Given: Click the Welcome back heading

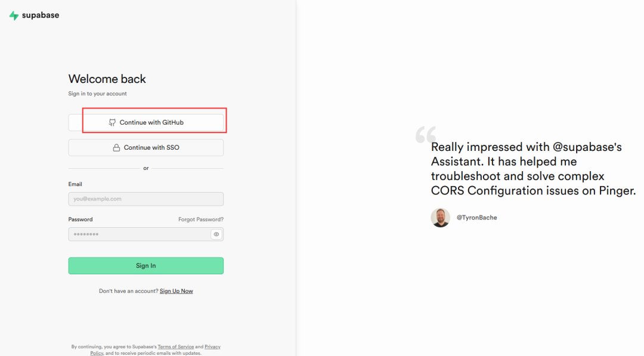Looking at the screenshot, I should tap(107, 79).
